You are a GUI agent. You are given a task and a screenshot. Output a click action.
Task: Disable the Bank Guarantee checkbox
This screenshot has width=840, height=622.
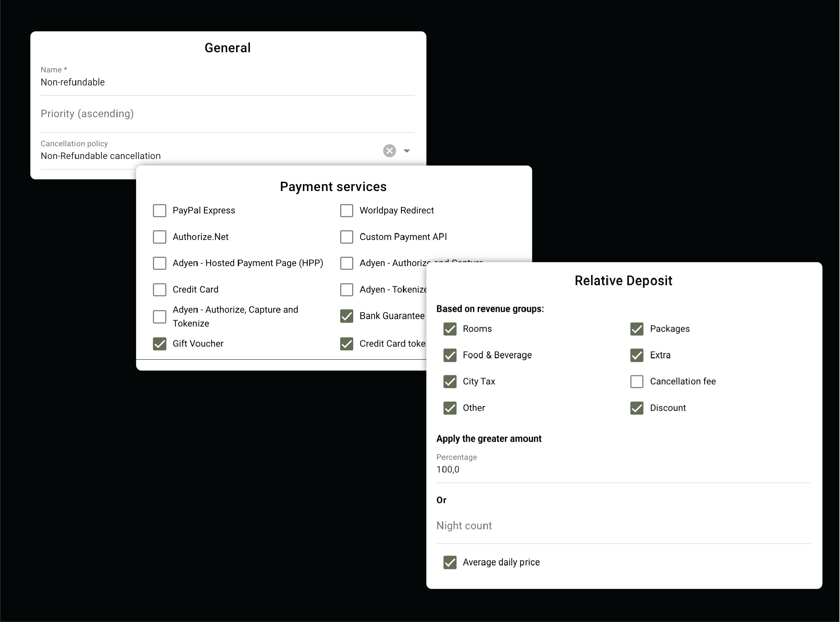pos(347,316)
